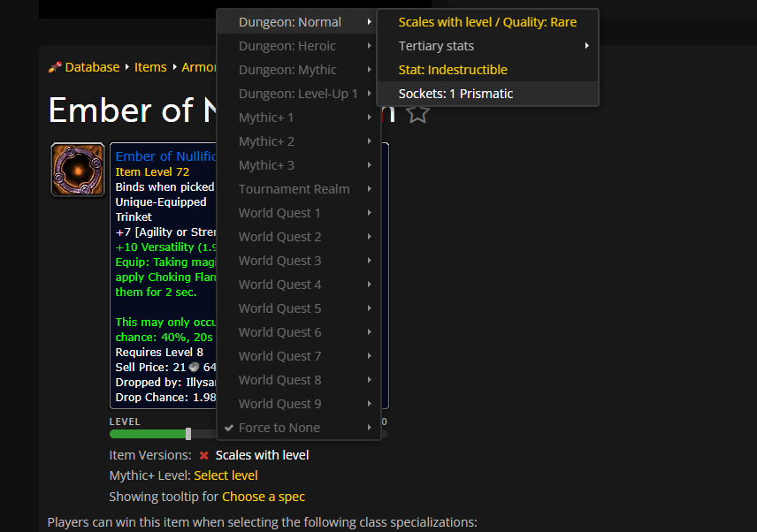Select the Mythic+ 3 menu entry
This screenshot has height=532, width=757.
[299, 165]
